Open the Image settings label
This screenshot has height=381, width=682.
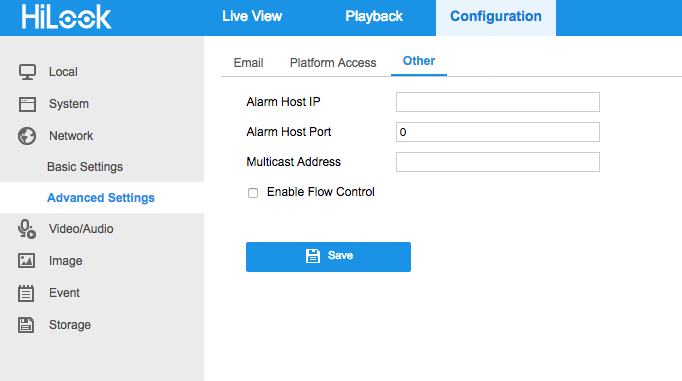point(65,261)
